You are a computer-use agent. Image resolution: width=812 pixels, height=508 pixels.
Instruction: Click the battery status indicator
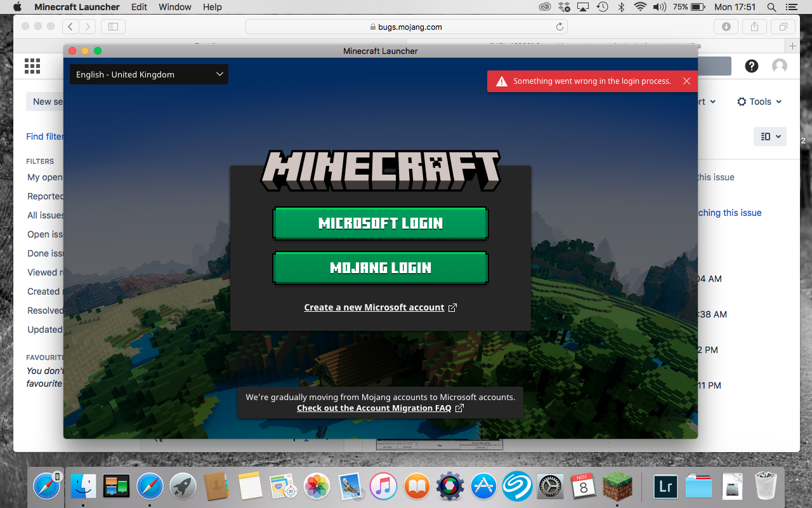pos(690,7)
